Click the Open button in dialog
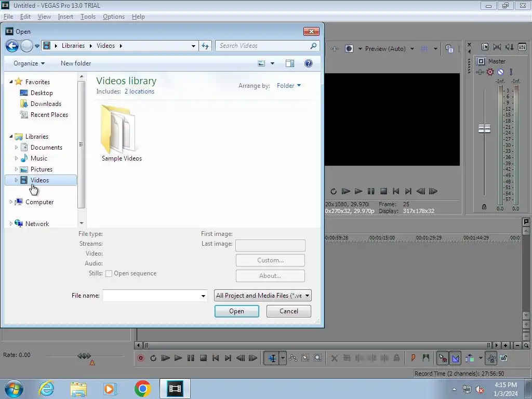532x399 pixels. 237,311
